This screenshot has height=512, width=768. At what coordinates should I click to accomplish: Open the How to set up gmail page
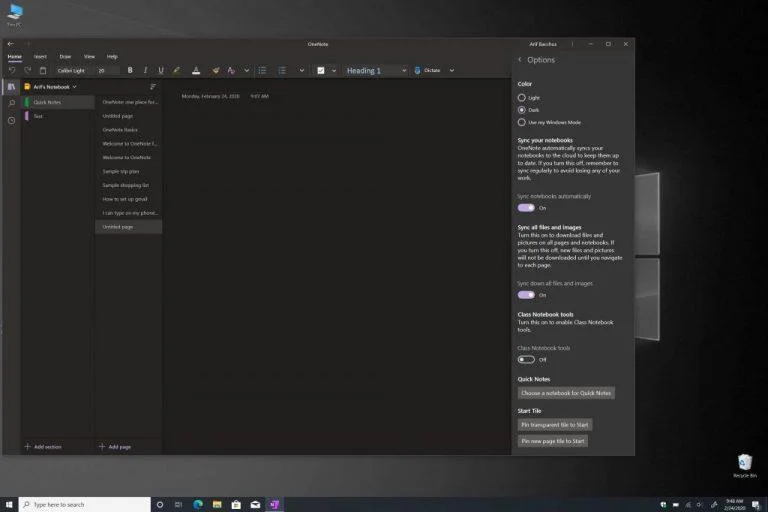(128, 199)
